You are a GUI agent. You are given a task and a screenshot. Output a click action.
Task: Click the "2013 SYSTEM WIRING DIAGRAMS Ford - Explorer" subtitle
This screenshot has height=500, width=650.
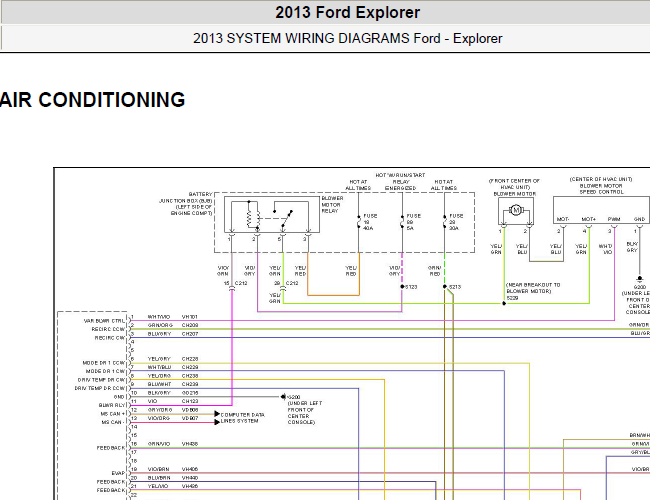(x=347, y=39)
